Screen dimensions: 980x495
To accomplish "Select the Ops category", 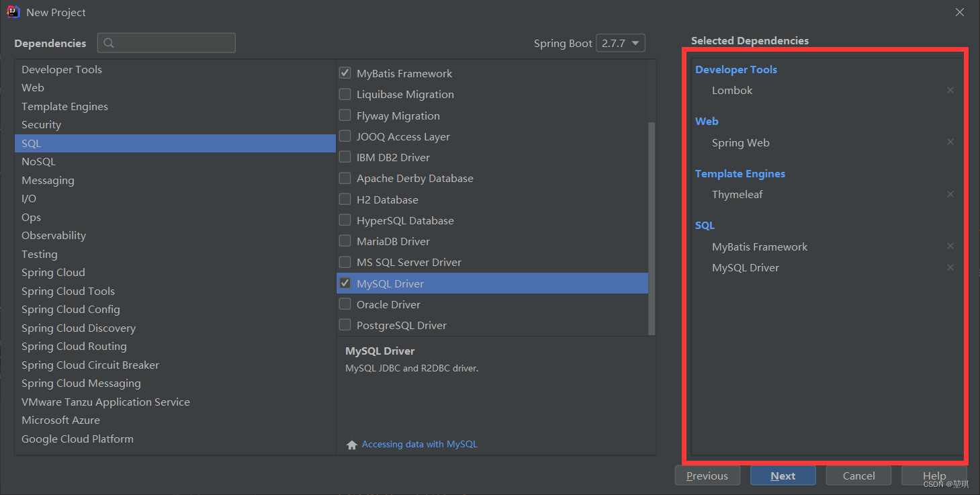I will 175,217.
